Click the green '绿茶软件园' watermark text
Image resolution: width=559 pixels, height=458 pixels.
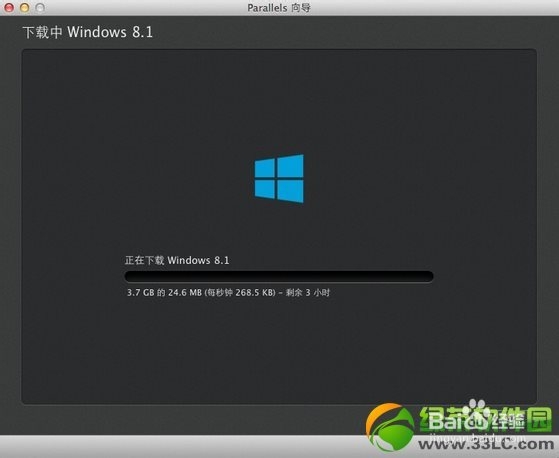[486, 419]
